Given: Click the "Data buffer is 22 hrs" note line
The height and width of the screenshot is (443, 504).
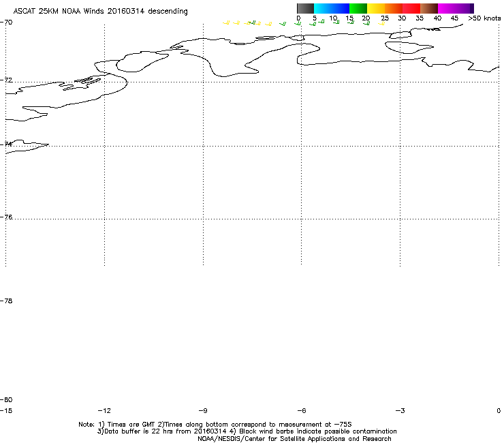Looking at the screenshot, I should pos(247,431).
